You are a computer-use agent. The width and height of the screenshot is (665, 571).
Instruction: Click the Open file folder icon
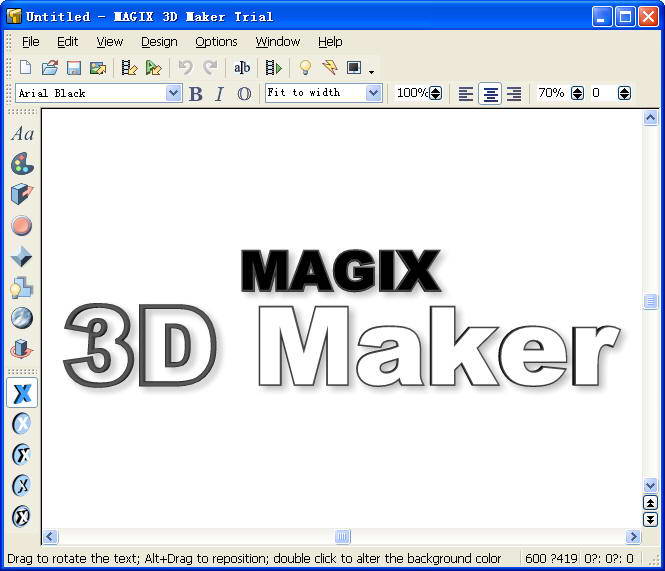[x=50, y=67]
